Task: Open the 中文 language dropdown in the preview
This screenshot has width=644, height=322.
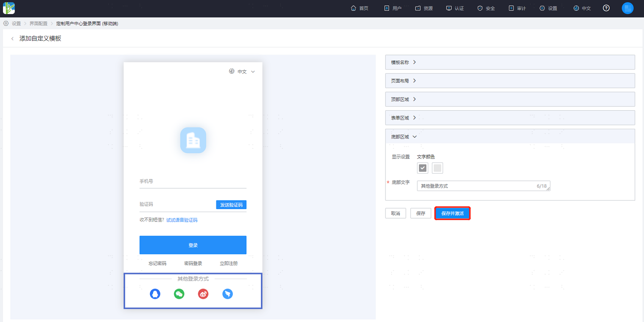Action: coord(242,72)
